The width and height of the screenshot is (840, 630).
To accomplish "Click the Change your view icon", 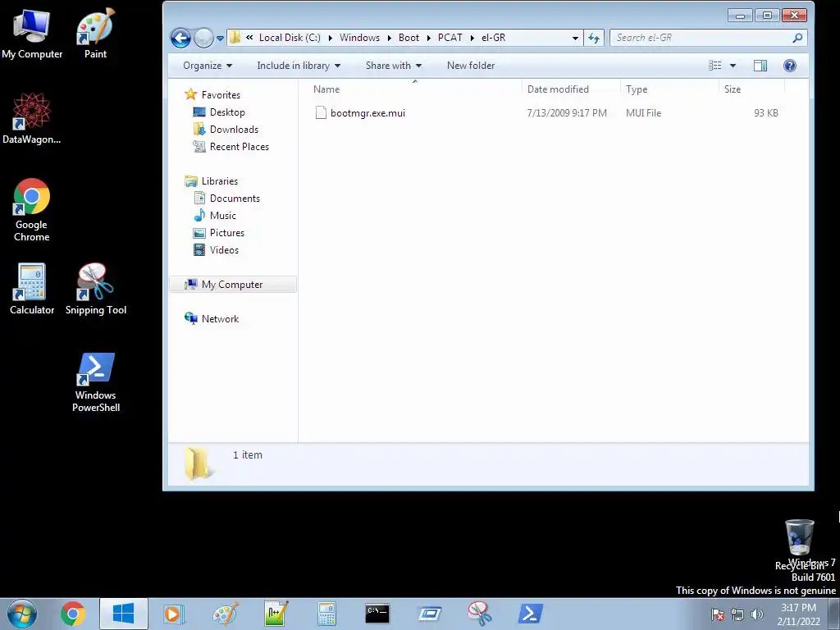I will pyautogui.click(x=715, y=66).
